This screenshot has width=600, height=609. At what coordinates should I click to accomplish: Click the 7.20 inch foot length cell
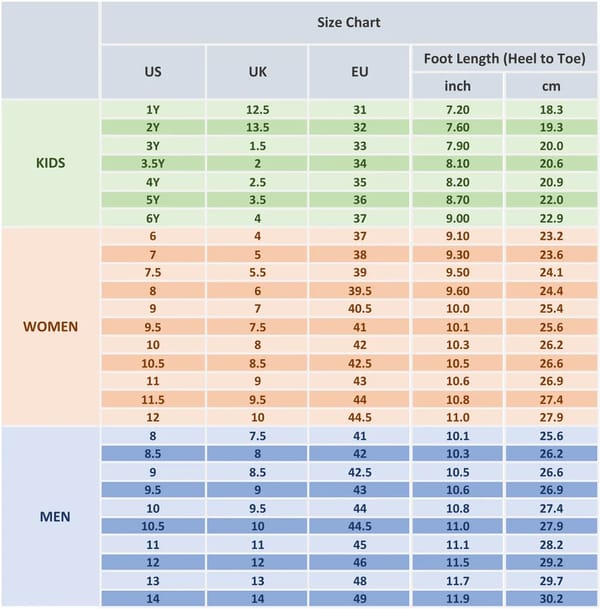(x=457, y=109)
